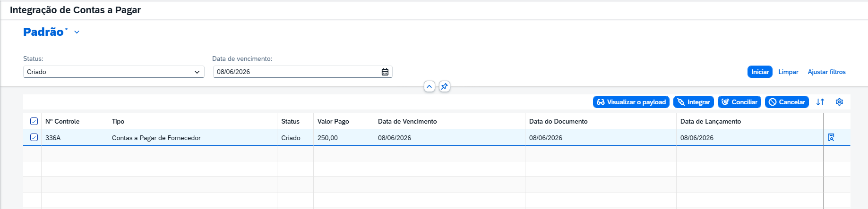Open Ajustar filtros
Image resolution: width=868 pixels, height=209 pixels.
[826, 72]
